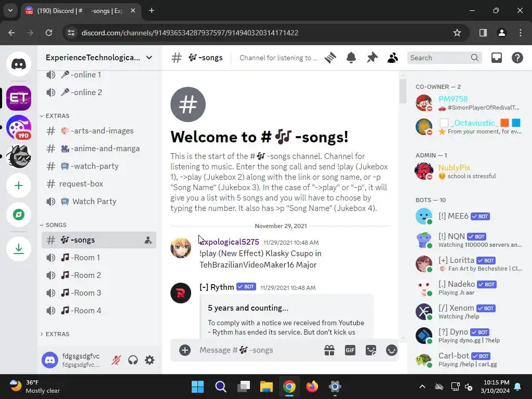This screenshot has height=399, width=532.
Task: Open request-box channel
Action: pos(99,184)
